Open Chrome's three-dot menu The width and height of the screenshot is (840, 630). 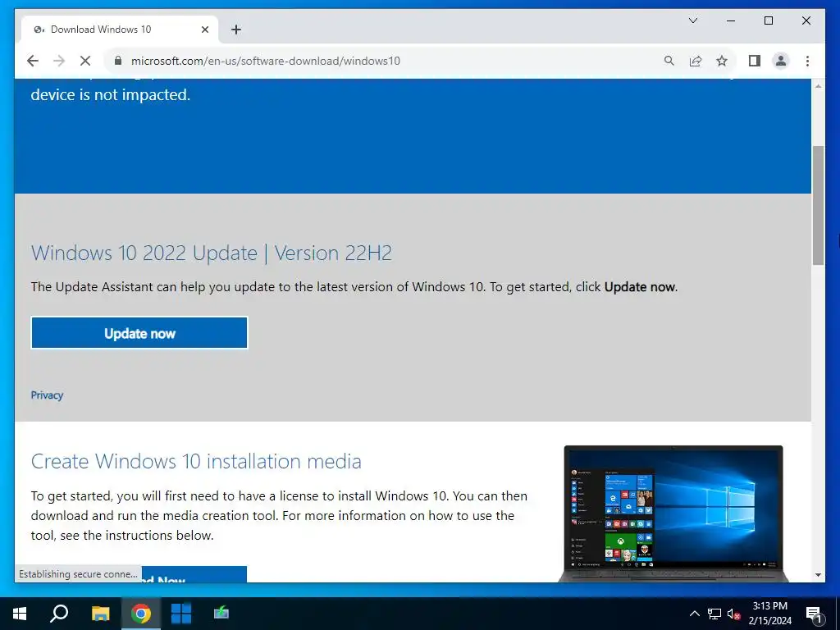pos(807,61)
